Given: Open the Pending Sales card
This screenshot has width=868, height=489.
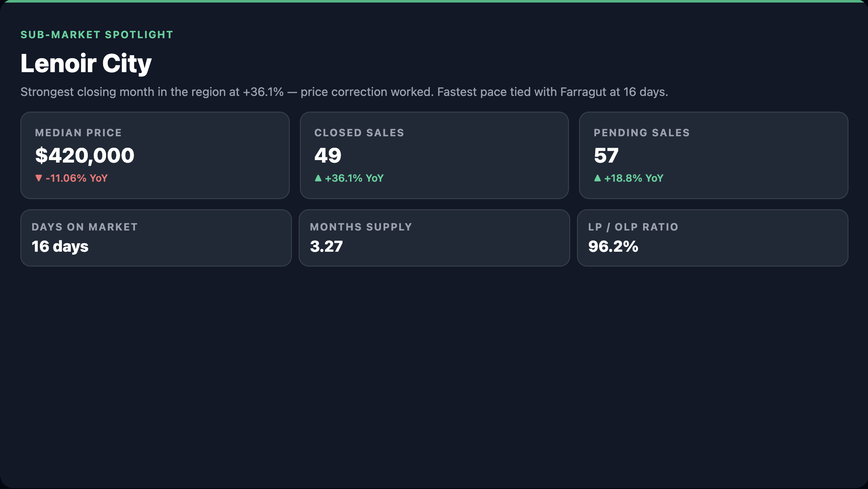Looking at the screenshot, I should (714, 155).
